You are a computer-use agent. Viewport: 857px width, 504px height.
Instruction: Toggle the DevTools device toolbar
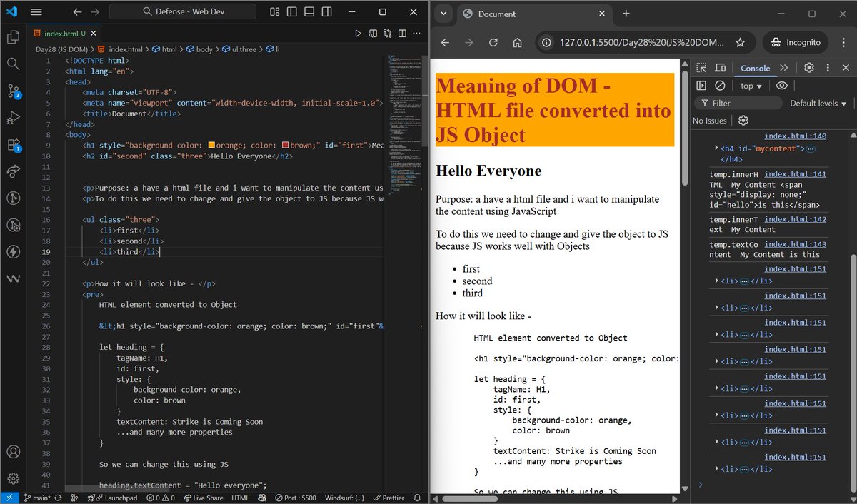pos(720,68)
